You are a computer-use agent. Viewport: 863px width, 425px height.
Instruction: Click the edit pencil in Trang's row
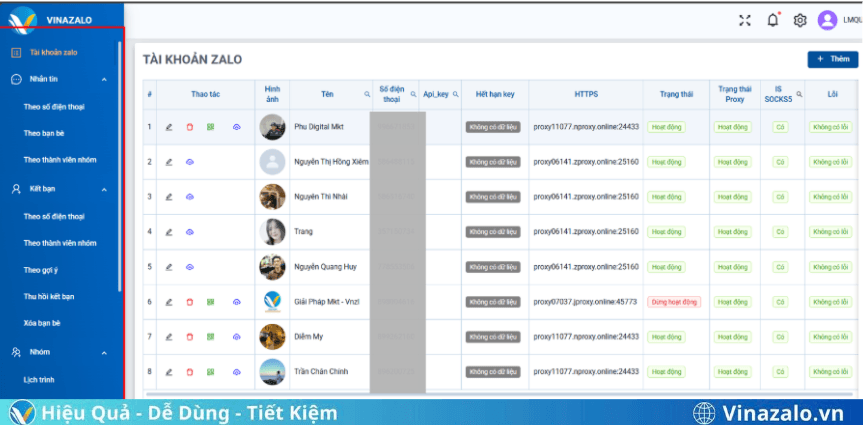pyautogui.click(x=169, y=232)
